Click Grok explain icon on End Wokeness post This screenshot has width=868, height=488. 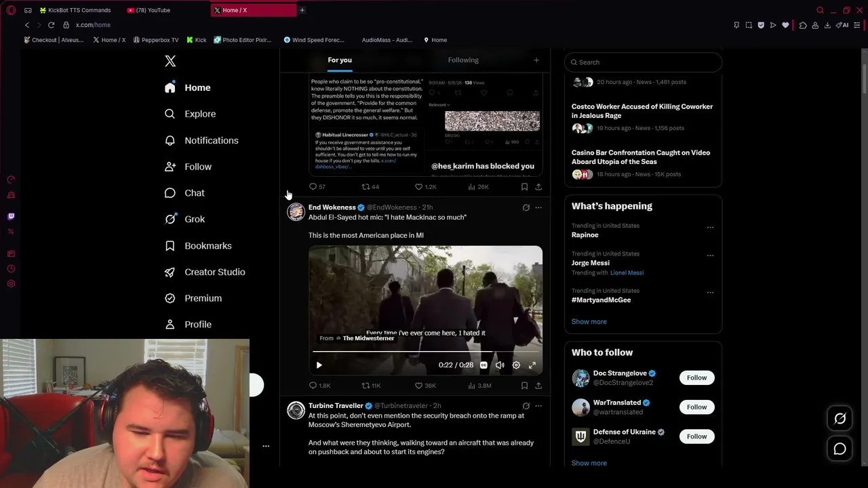tap(526, 207)
